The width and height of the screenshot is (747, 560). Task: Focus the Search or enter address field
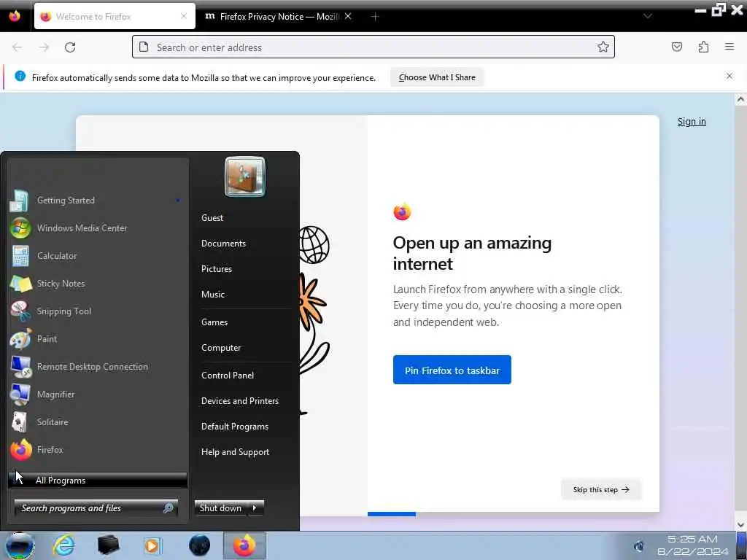click(373, 47)
